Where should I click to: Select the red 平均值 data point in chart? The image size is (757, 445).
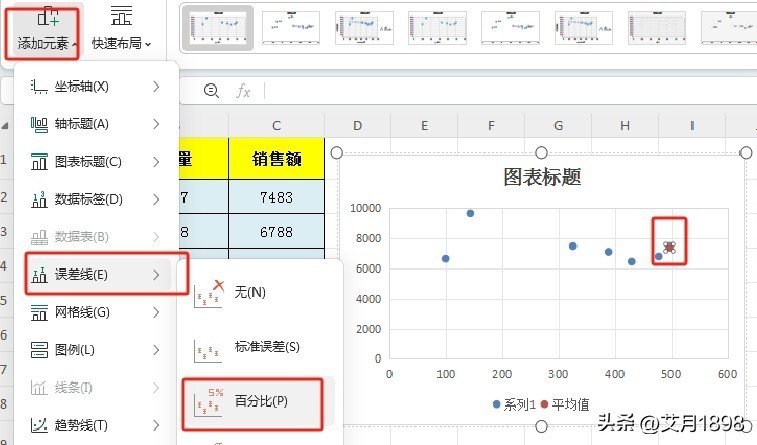click(669, 247)
